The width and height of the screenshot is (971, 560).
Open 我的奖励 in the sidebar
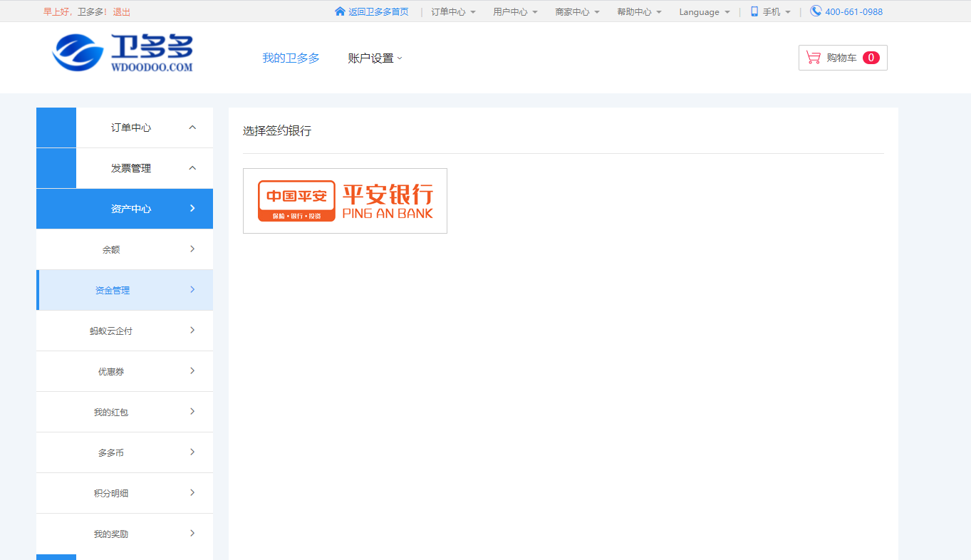click(125, 534)
